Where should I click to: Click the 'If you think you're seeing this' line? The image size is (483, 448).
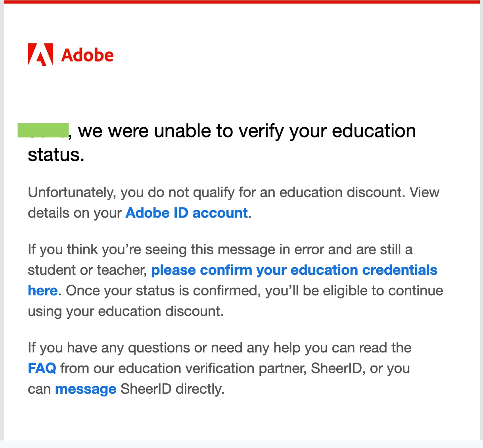220,249
